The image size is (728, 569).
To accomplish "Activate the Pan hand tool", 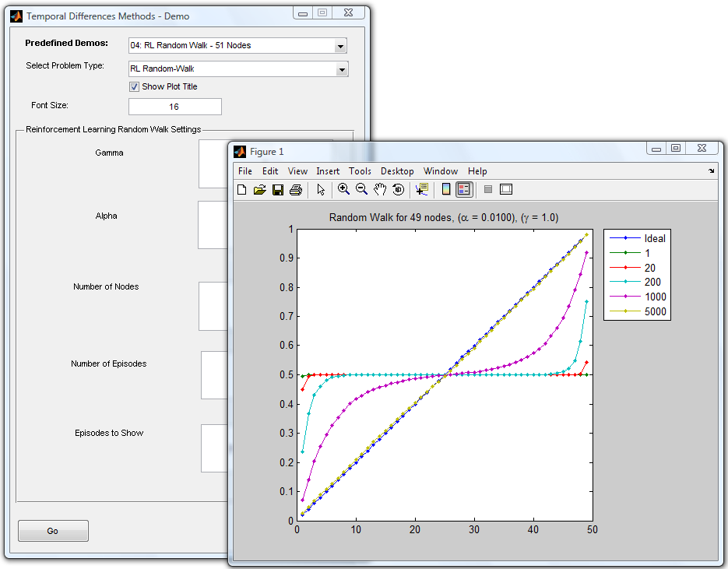I will pos(380,189).
